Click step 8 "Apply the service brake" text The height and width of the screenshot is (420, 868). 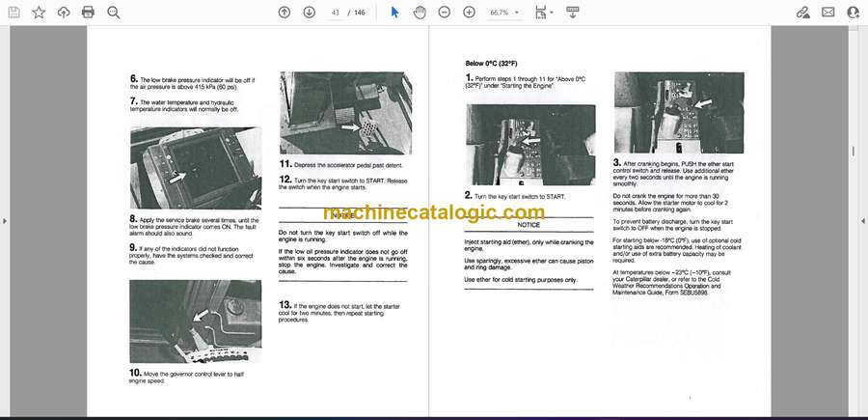click(x=194, y=226)
